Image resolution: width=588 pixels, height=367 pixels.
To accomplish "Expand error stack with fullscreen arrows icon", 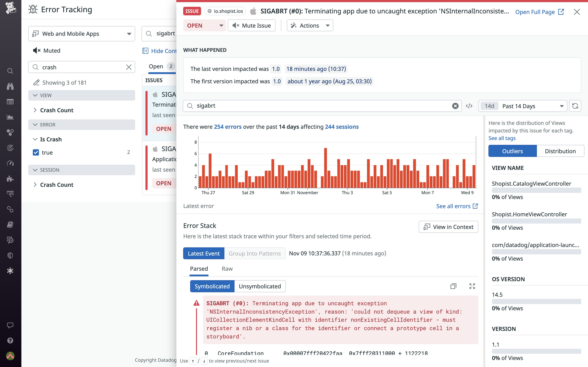I will coord(472,286).
